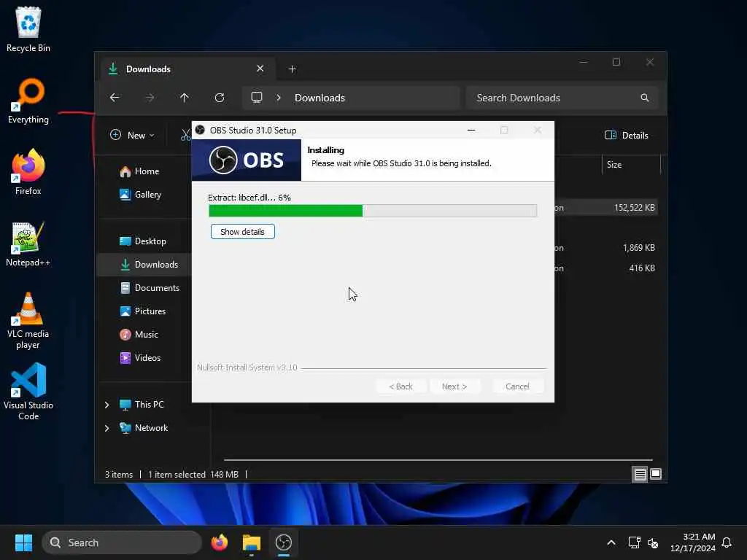Open the New dropdown in Explorer

coord(132,135)
